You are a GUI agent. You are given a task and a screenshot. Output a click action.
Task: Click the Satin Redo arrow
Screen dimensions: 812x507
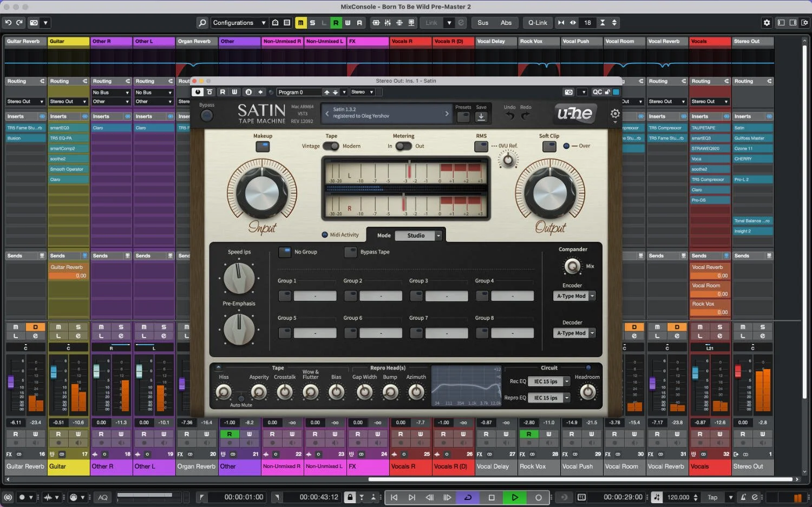526,116
